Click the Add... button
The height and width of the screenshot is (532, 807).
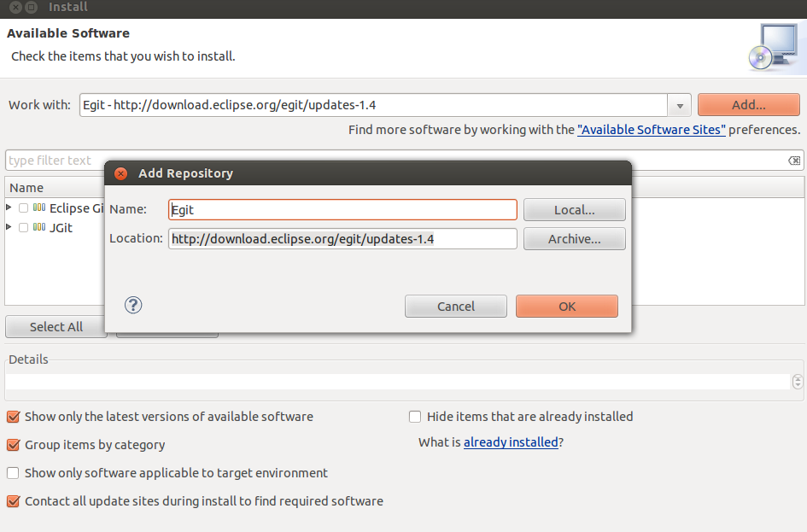(748, 105)
